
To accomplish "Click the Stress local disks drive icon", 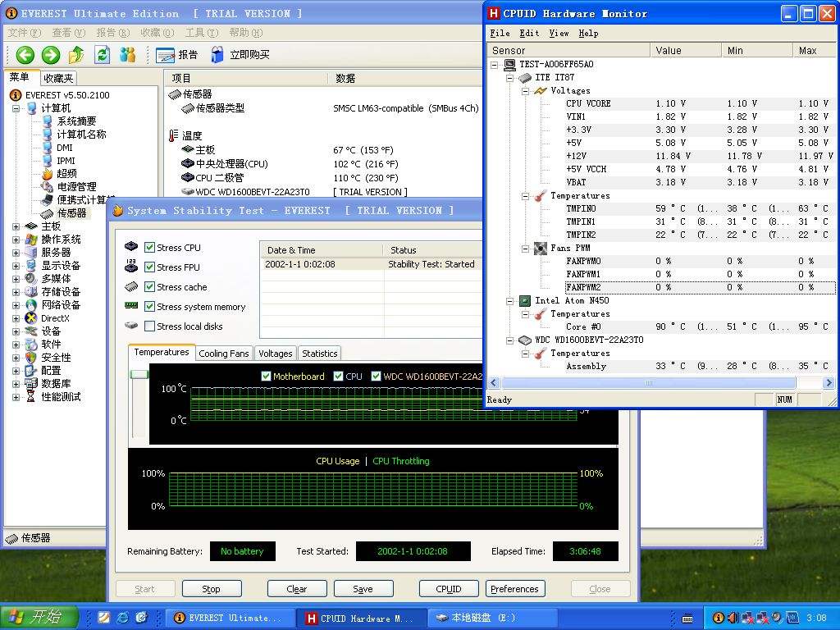I will click(x=131, y=325).
